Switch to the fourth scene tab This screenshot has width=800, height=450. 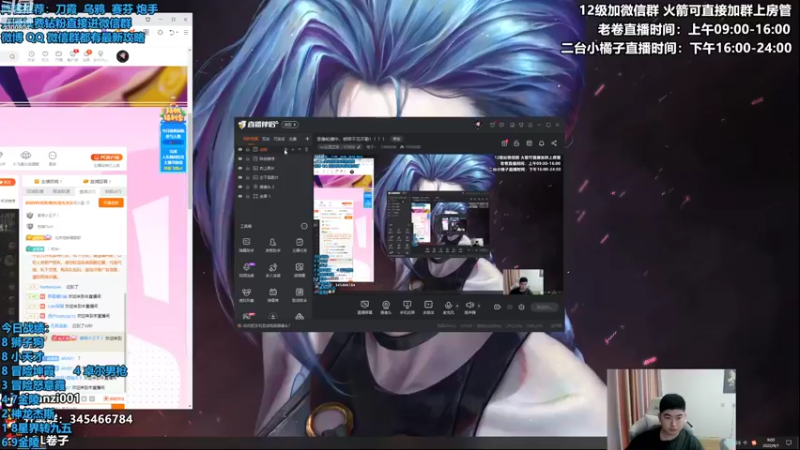[293, 139]
